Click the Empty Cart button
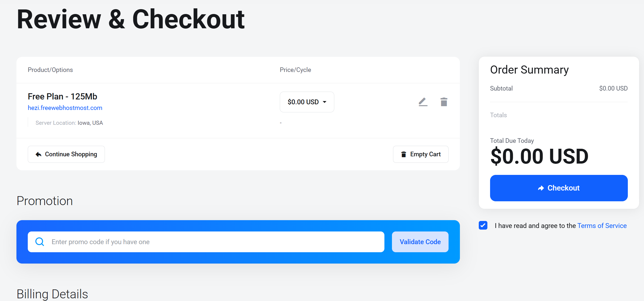This screenshot has width=644, height=301. point(421,154)
